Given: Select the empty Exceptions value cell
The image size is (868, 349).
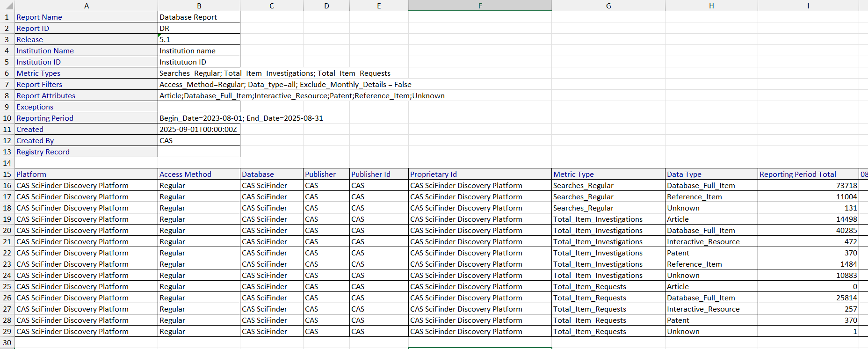Looking at the screenshot, I should pos(199,107).
